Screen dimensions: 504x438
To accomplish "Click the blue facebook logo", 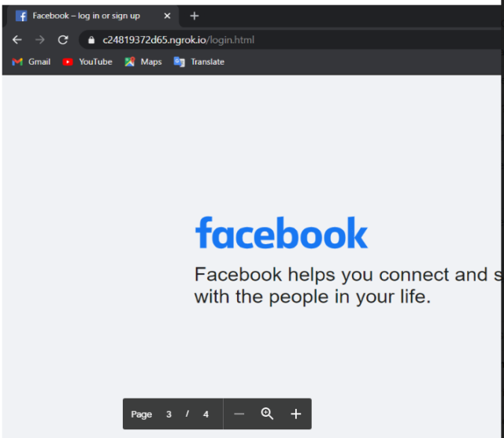I will coord(281,233).
